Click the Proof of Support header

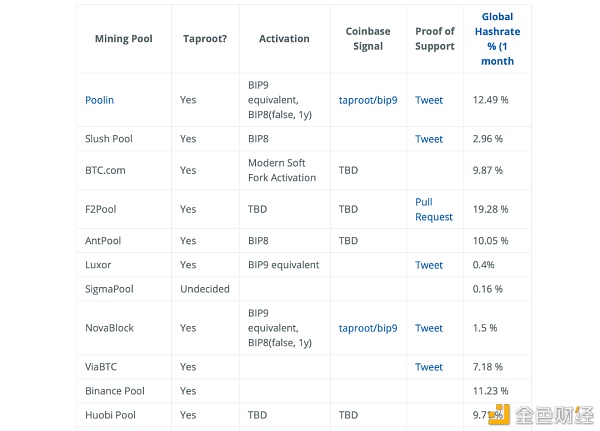[435, 39]
